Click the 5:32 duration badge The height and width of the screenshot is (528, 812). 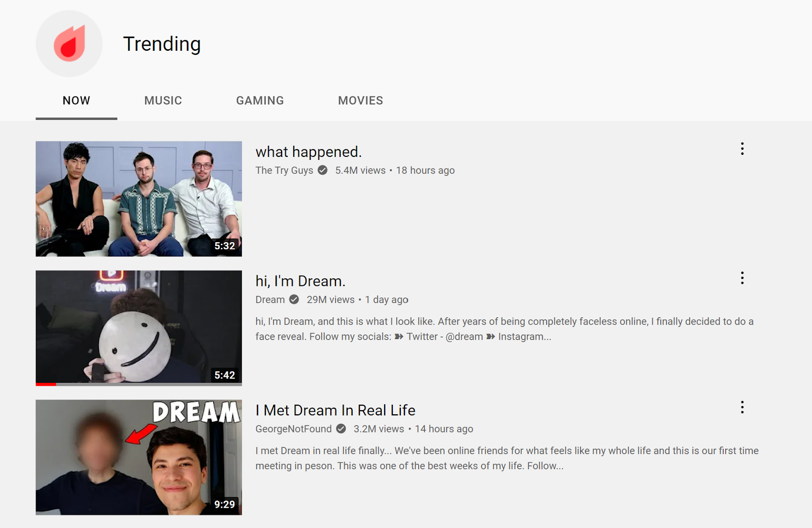point(225,246)
